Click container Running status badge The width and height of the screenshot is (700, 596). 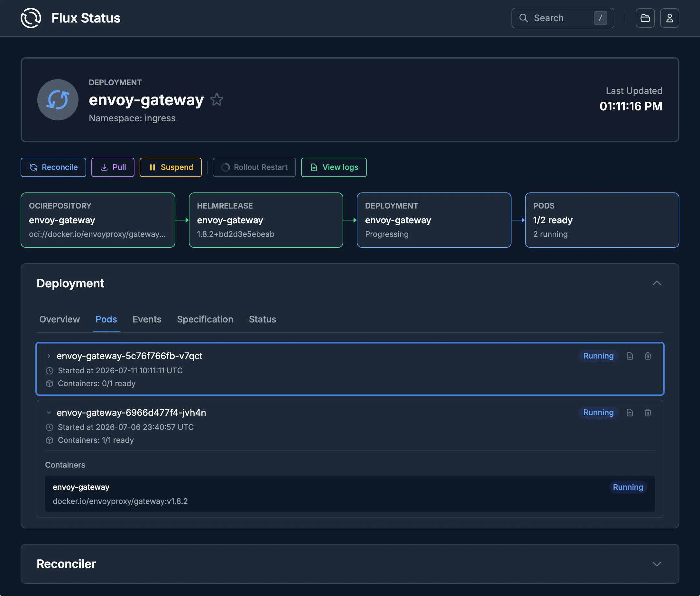pos(627,487)
